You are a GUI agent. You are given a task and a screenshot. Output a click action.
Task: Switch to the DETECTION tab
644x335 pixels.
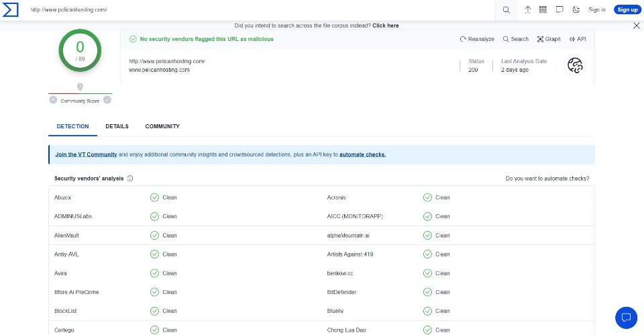pyautogui.click(x=72, y=126)
